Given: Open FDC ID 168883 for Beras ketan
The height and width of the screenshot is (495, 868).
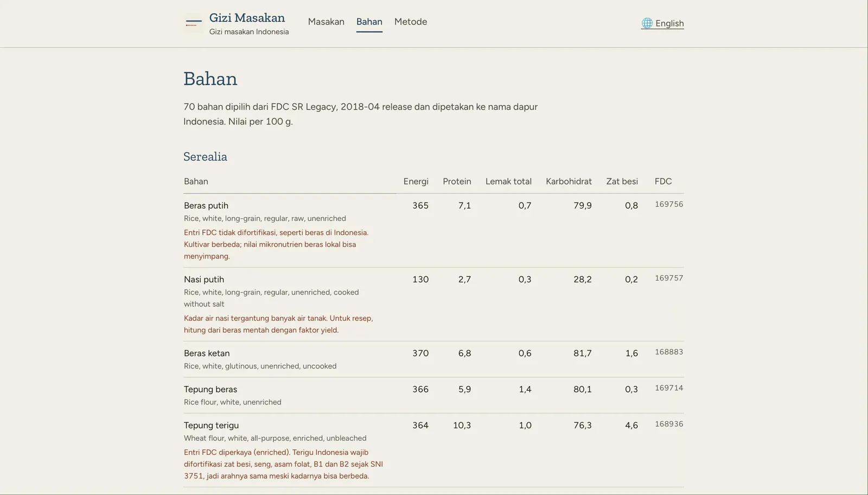Looking at the screenshot, I should 669,352.
